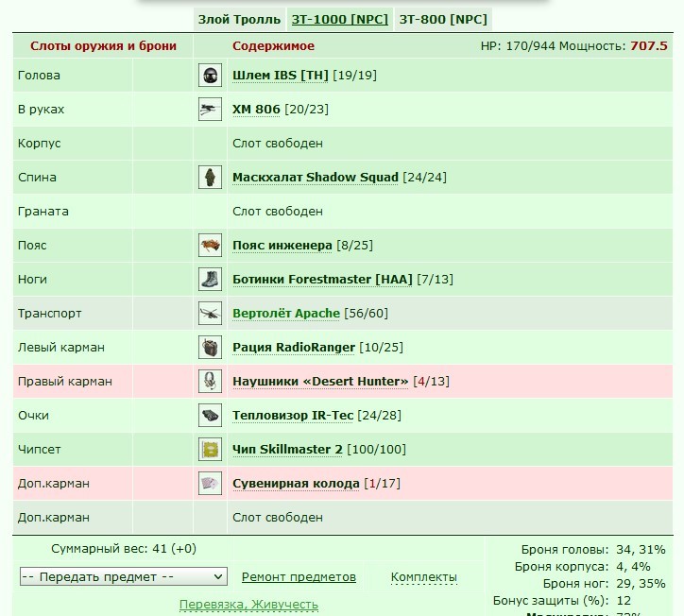Screen dimensions: 684x616
Task: Click the Ремонт предметов link
Action: pyautogui.click(x=299, y=577)
